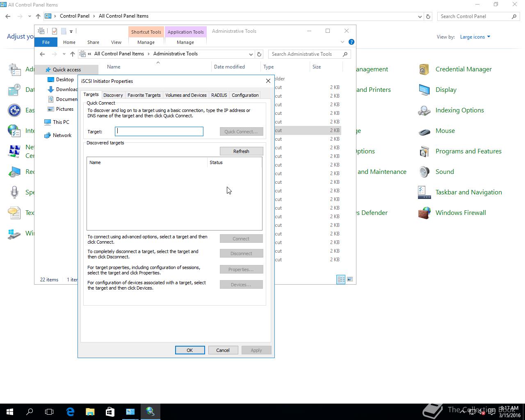Refresh the Control Panel window
Screen dimensions: 525x420
pos(428,16)
